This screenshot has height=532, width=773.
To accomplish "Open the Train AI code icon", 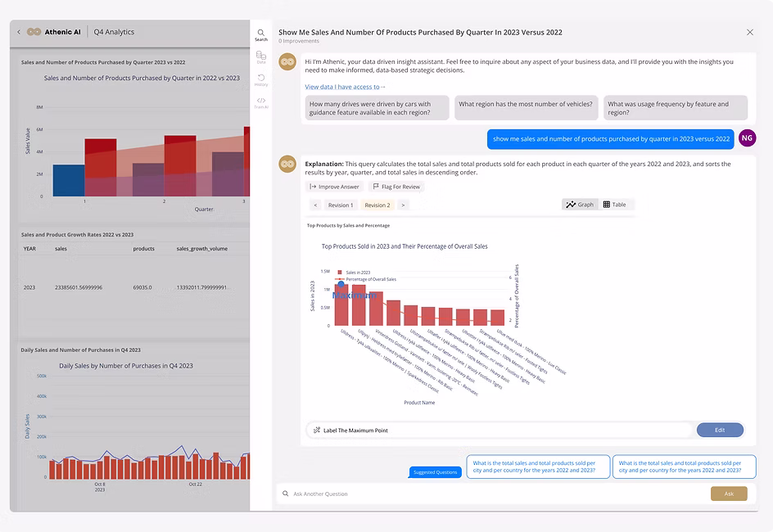I will [261, 101].
